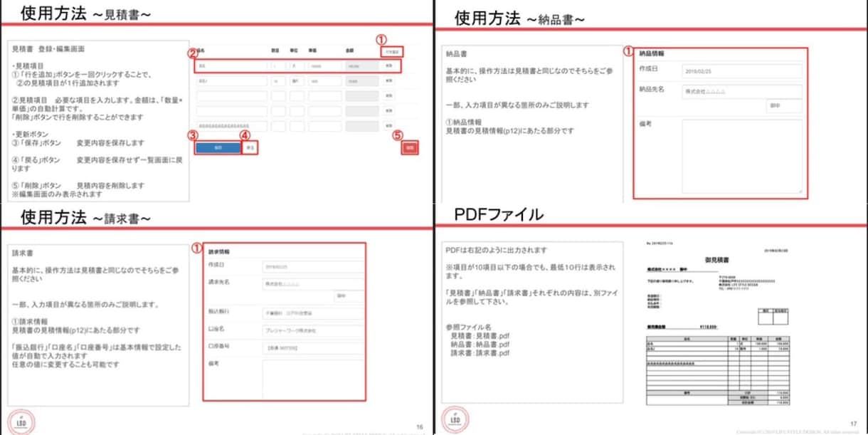Click the text 請求書：請求書.pdf
This screenshot has height=435, width=868.
480,353
